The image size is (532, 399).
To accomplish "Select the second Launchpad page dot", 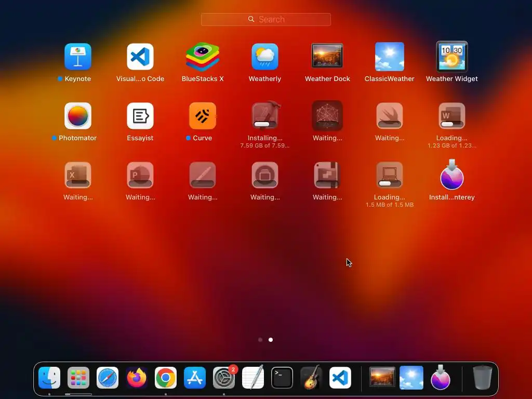I will 271,340.
